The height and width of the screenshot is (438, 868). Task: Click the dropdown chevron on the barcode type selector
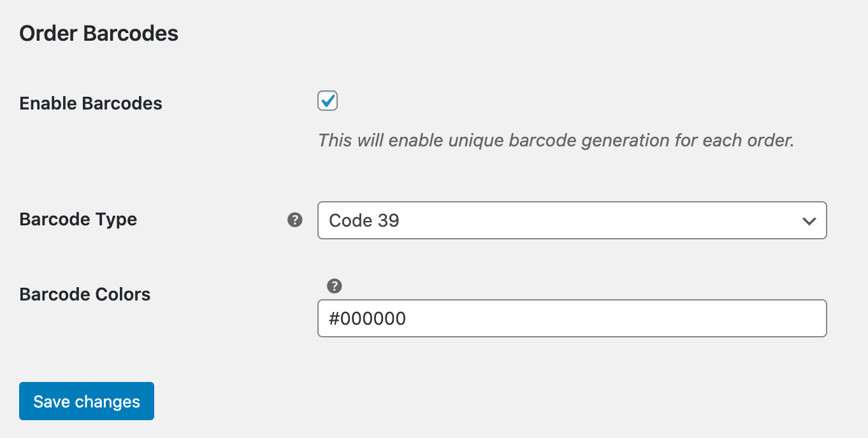point(808,221)
